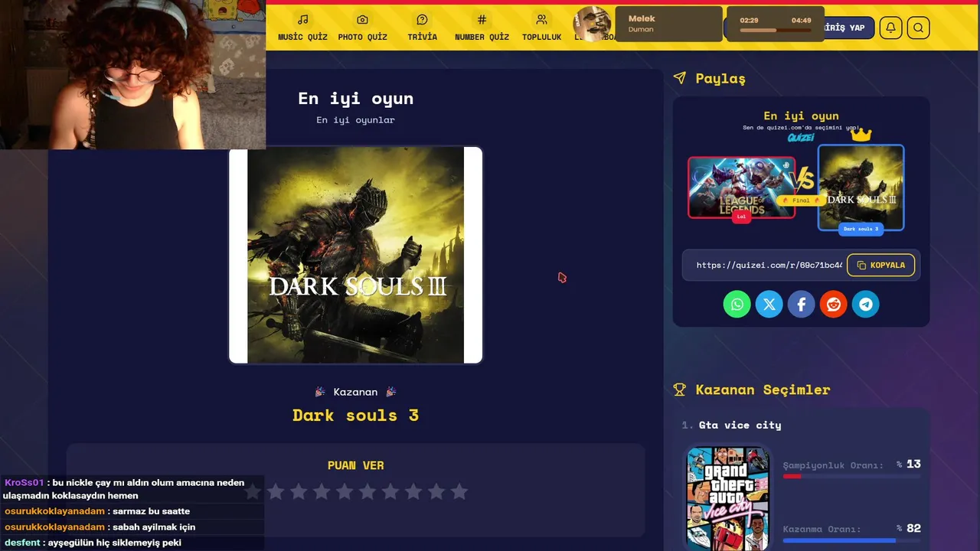
Task: Click the streamer webcam feed
Action: click(x=132, y=74)
